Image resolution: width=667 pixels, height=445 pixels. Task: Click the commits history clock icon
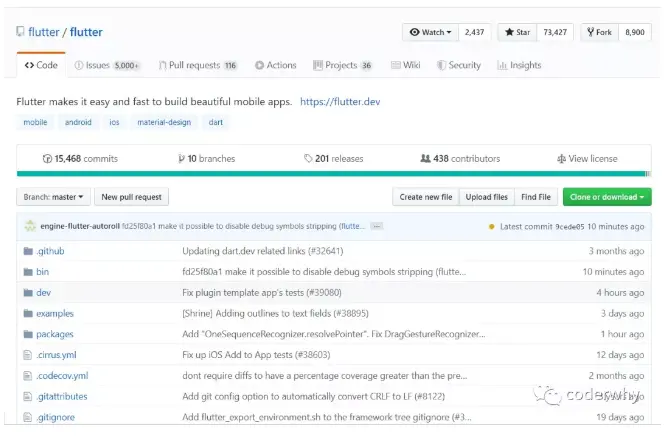point(47,159)
